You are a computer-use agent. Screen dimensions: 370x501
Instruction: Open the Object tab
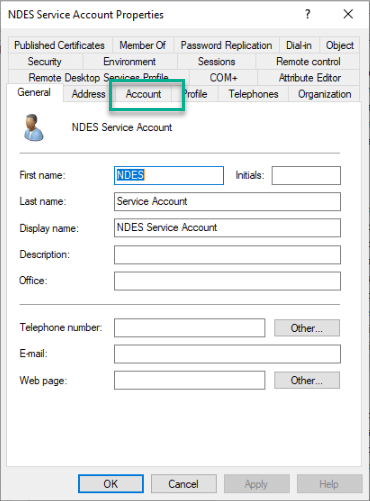[340, 45]
